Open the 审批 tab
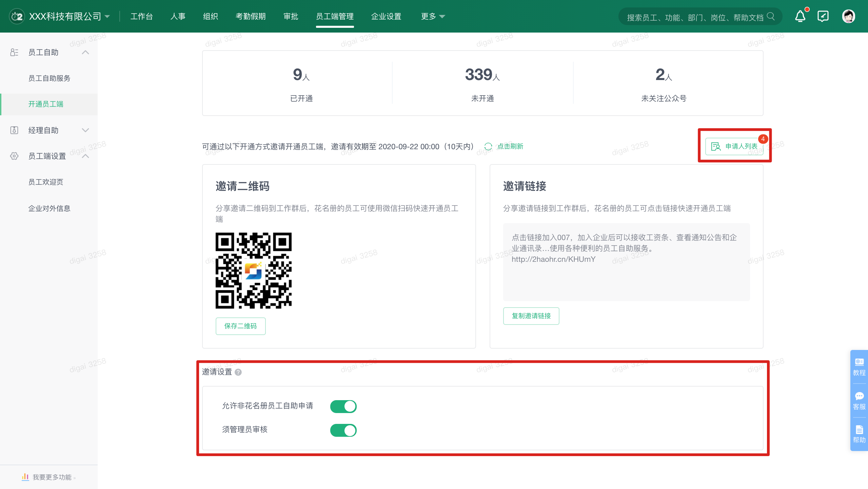Screen dimensions: 868x489 pyautogui.click(x=291, y=16)
